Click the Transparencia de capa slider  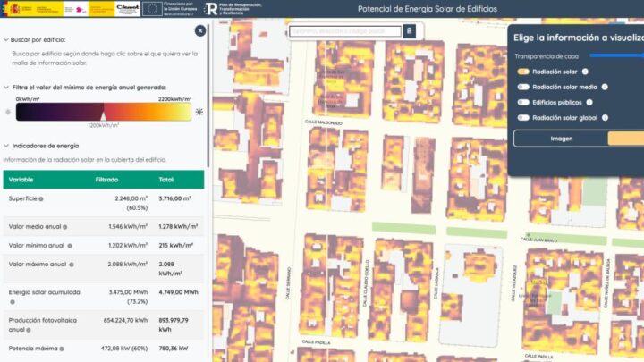click(617, 55)
